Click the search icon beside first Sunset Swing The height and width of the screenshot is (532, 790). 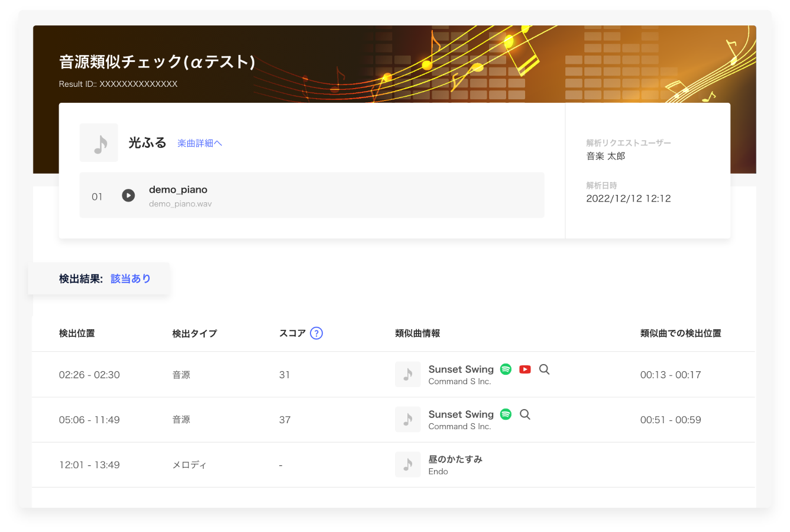point(544,369)
